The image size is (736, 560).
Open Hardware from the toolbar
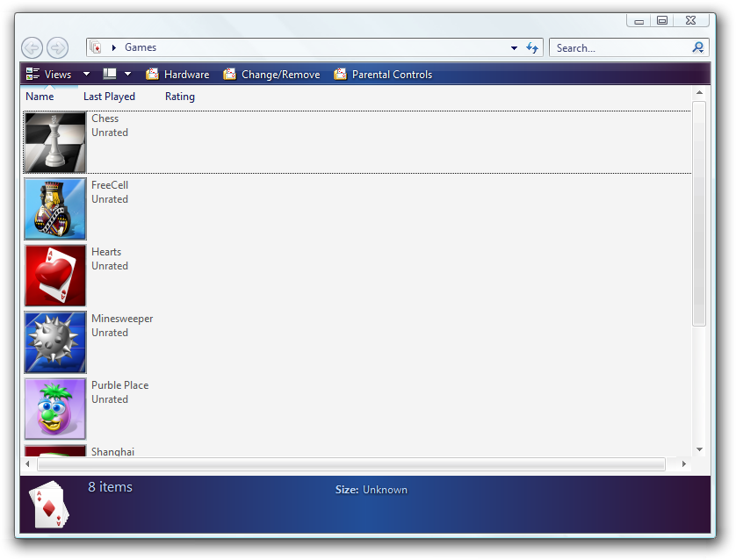(x=177, y=74)
